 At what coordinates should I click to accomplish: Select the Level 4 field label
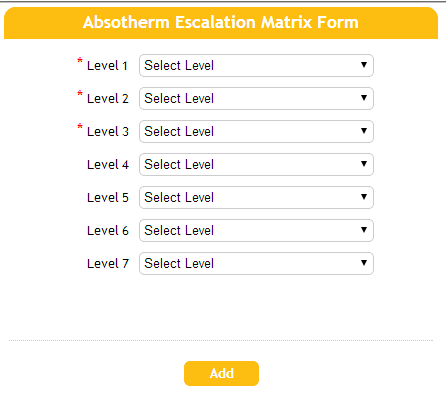108,165
